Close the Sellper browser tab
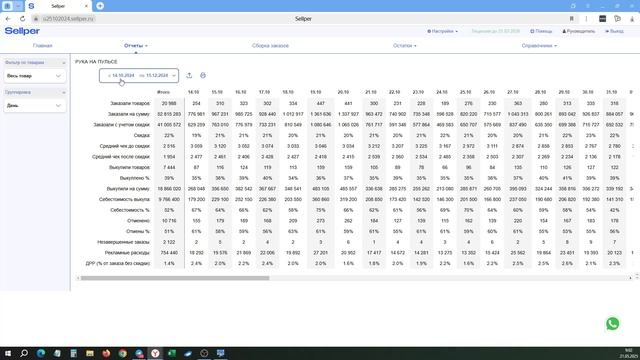The height and width of the screenshot is (360, 640). pyautogui.click(x=86, y=6)
